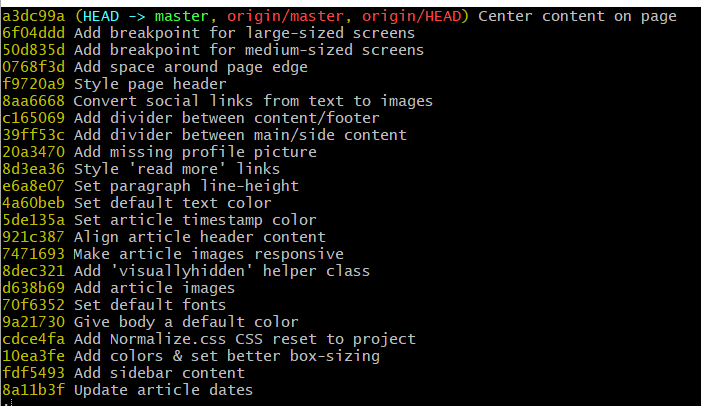
Task: Select the cyan HEAD pointer text
Action: tap(101, 16)
